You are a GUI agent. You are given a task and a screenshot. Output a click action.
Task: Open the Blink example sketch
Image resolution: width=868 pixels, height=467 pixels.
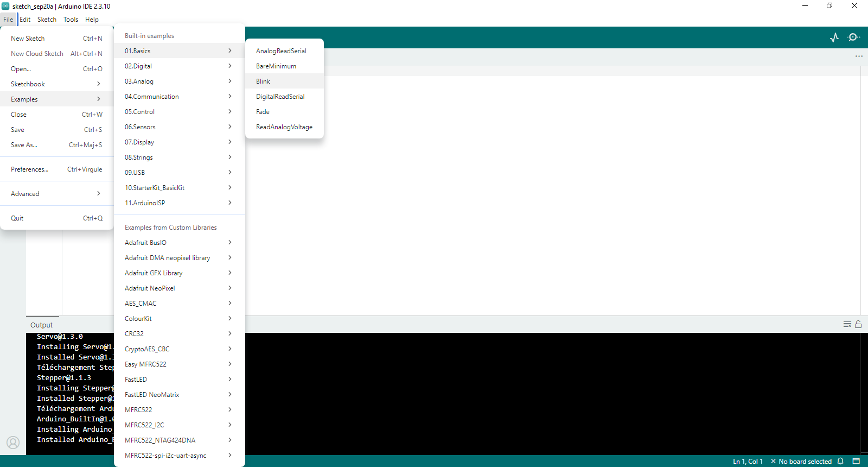pyautogui.click(x=284, y=81)
